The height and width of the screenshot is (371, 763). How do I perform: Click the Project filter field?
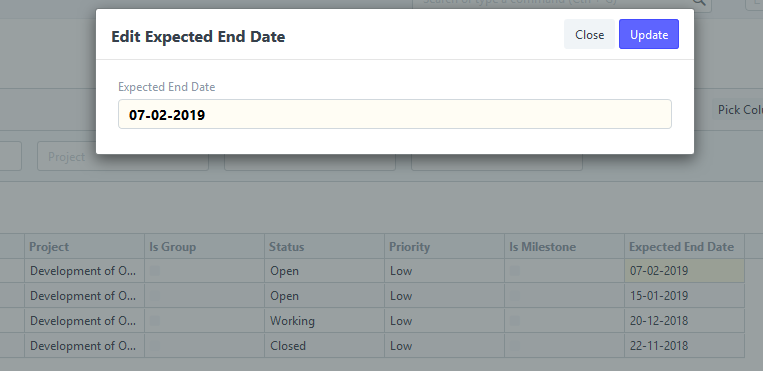point(123,157)
